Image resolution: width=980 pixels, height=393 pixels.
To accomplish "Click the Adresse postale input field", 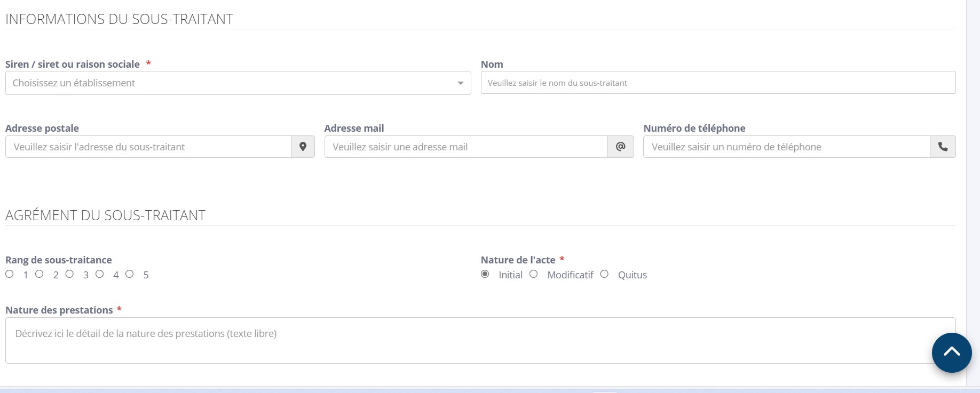I will (148, 147).
